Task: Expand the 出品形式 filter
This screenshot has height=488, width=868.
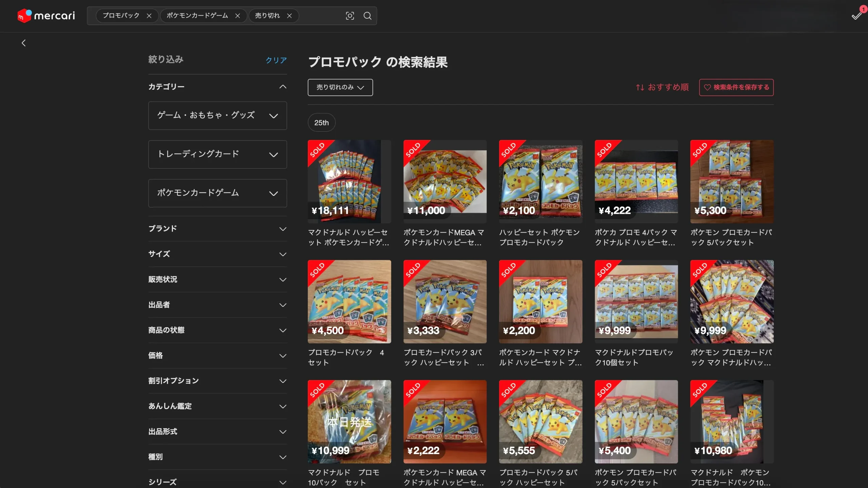Action: [x=218, y=432]
